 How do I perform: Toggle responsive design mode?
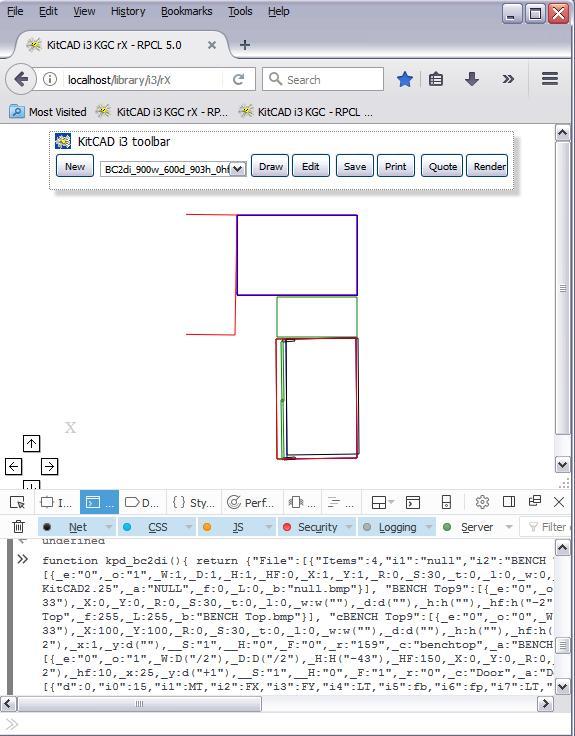coord(446,502)
